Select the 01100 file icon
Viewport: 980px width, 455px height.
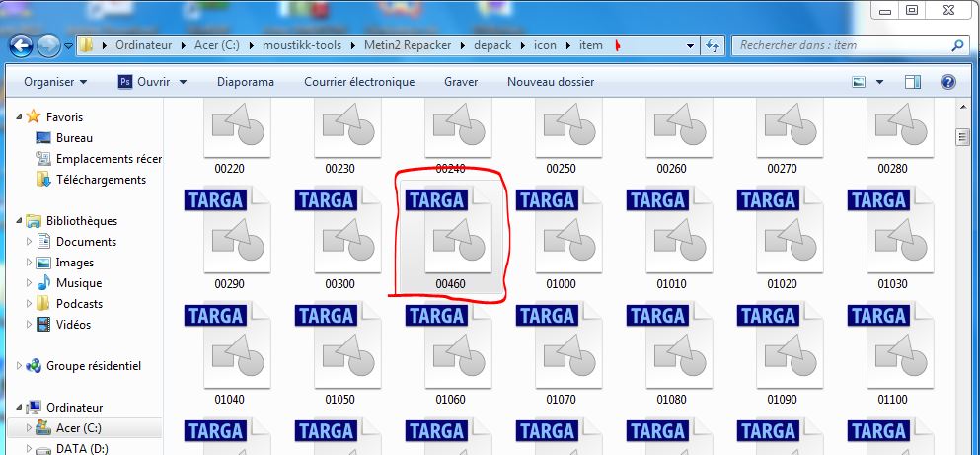(x=892, y=346)
